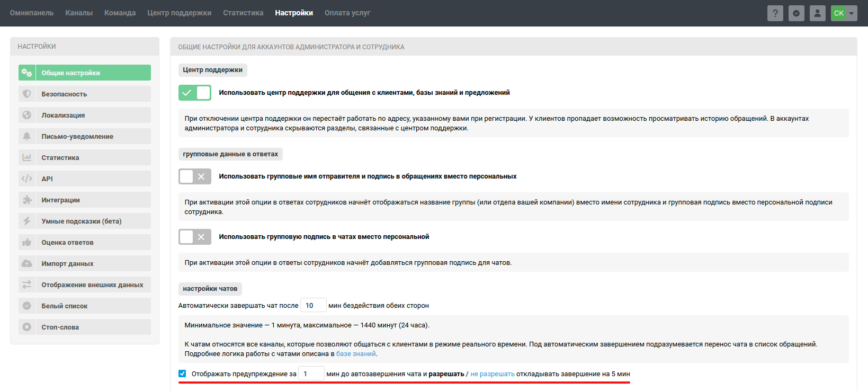Open the Безопасность settings section

tap(85, 94)
